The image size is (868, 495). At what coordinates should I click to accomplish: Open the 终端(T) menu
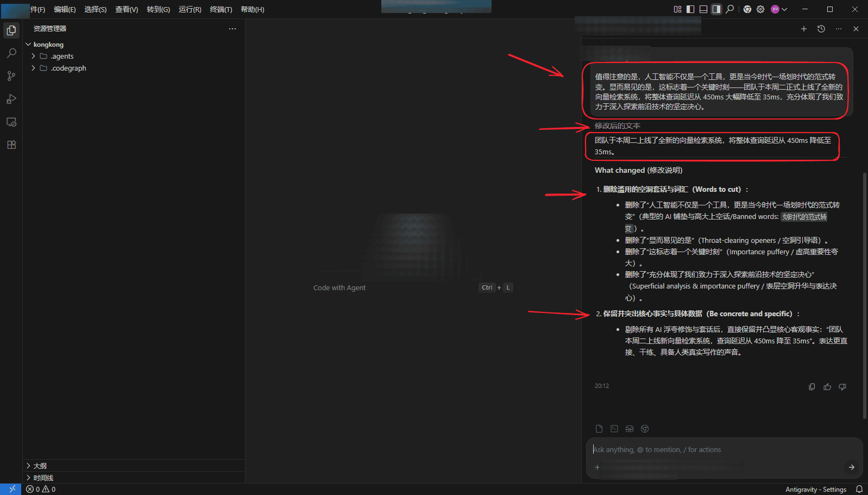(221, 9)
